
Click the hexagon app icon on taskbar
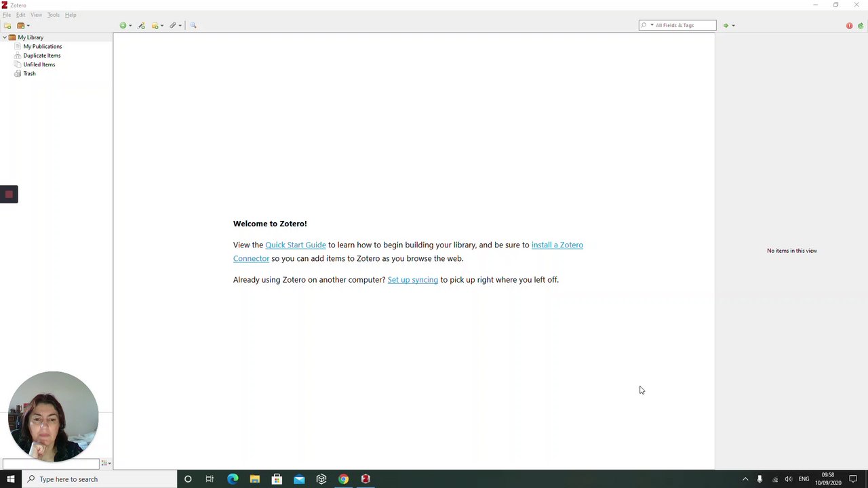tap(321, 479)
